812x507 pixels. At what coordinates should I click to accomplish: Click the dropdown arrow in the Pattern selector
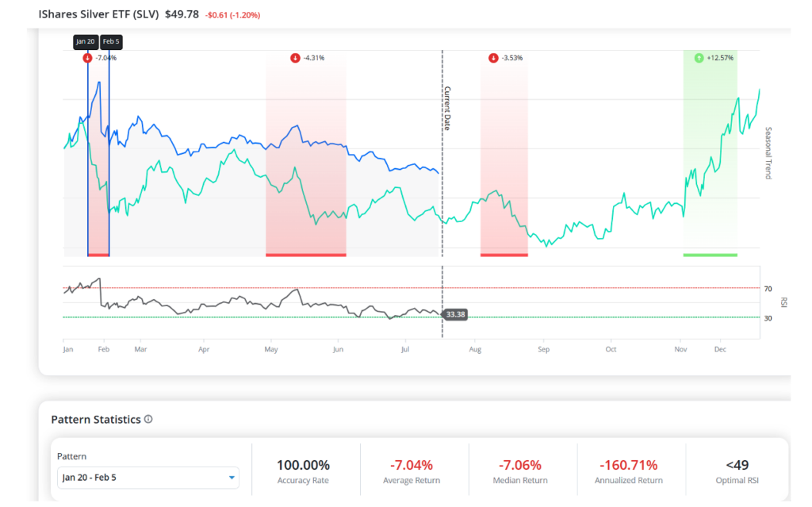point(232,478)
